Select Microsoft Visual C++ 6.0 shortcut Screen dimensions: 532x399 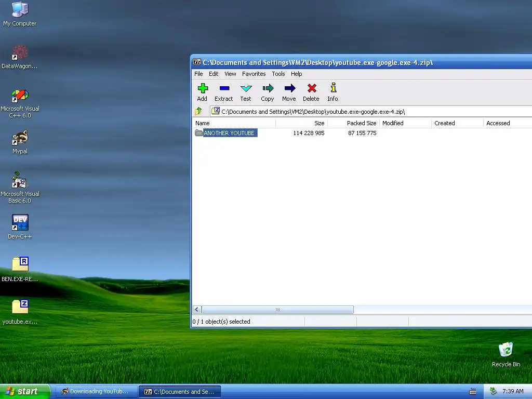[x=20, y=103]
